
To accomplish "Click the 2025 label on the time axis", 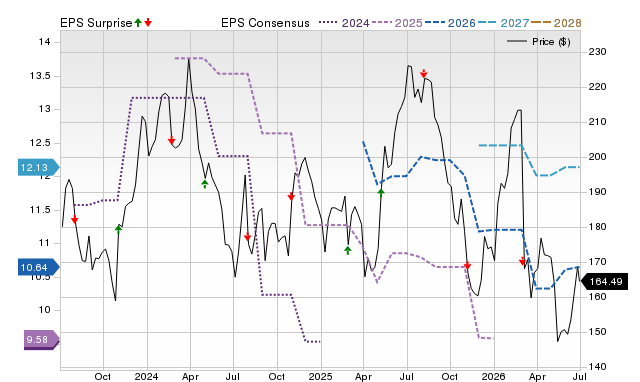I will (320, 376).
